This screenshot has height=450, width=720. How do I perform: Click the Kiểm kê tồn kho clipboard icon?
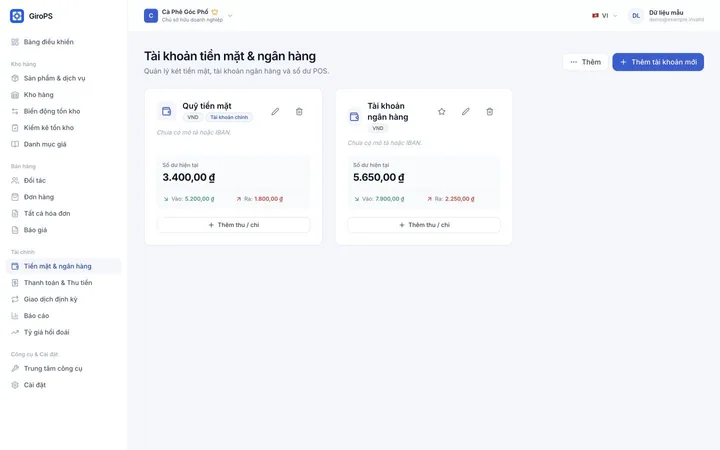[x=15, y=128]
